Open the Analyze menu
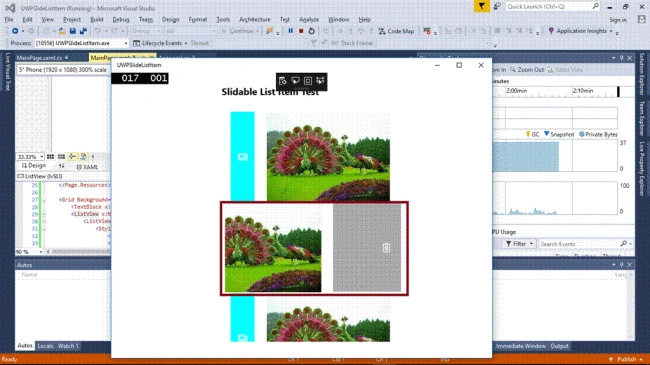Image resolution: width=650 pixels, height=365 pixels. tap(309, 19)
